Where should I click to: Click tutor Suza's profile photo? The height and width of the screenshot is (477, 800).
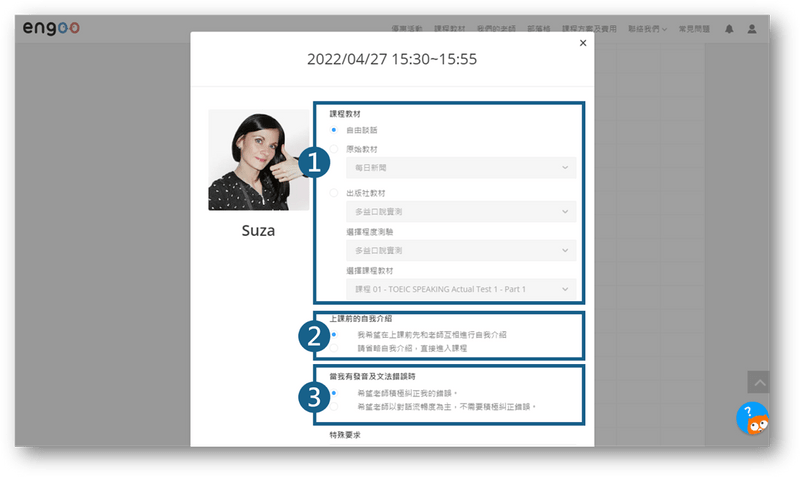258,160
